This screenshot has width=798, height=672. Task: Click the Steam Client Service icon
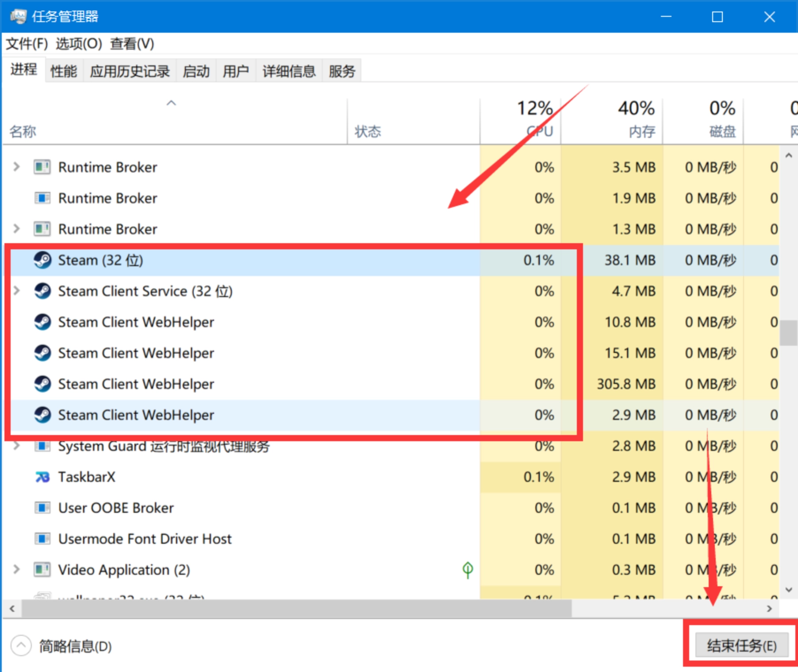click(x=42, y=291)
